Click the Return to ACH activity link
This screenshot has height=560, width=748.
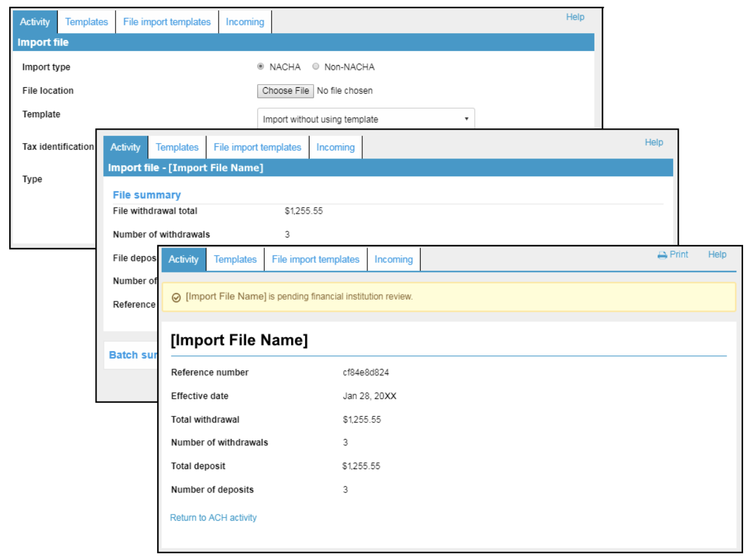[212, 518]
